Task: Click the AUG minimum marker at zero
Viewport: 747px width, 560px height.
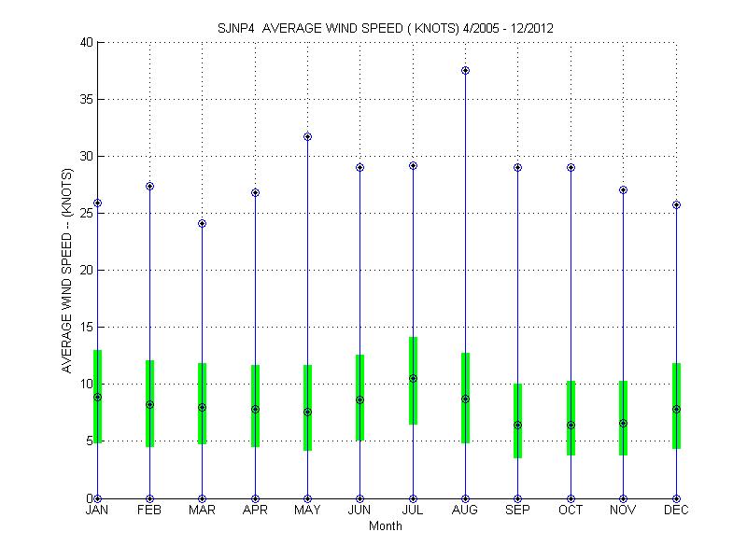Action: pos(465,499)
